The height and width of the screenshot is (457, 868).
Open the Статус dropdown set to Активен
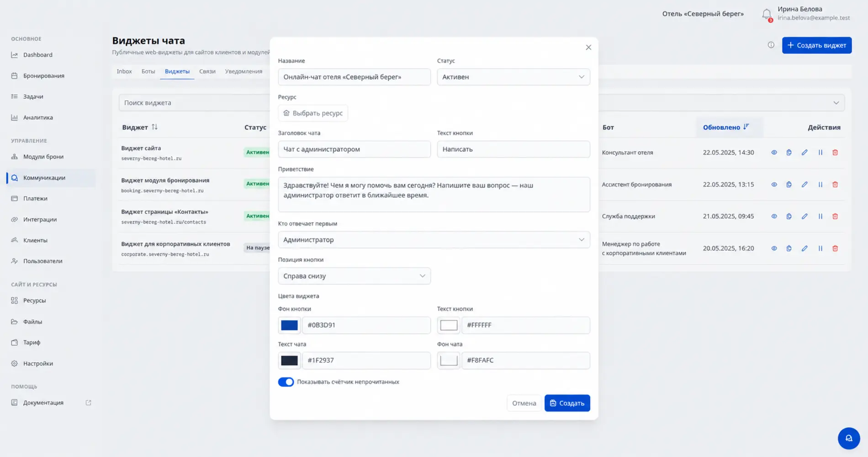(513, 77)
